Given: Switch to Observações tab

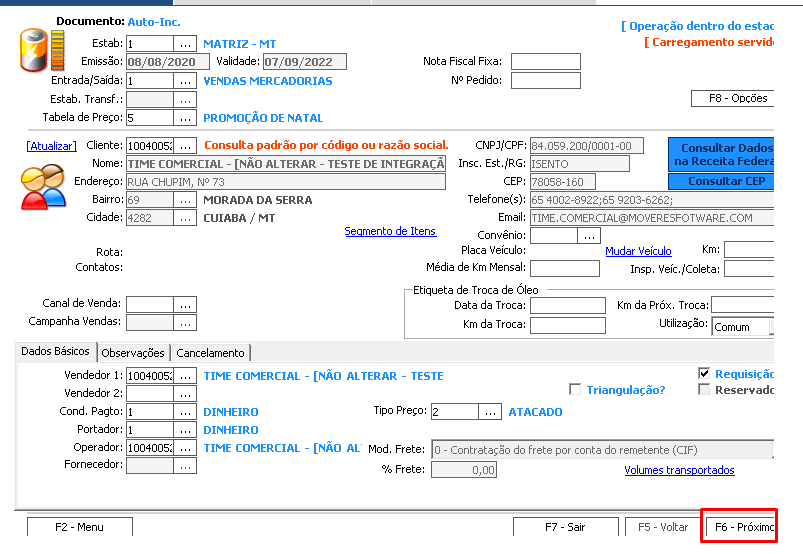Looking at the screenshot, I should coord(133,353).
